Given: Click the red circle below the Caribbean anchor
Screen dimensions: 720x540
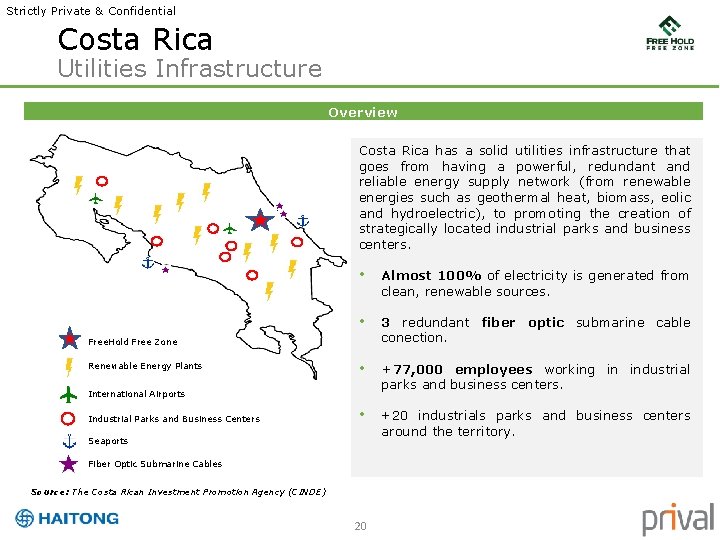Looking at the screenshot, I should point(297,242).
